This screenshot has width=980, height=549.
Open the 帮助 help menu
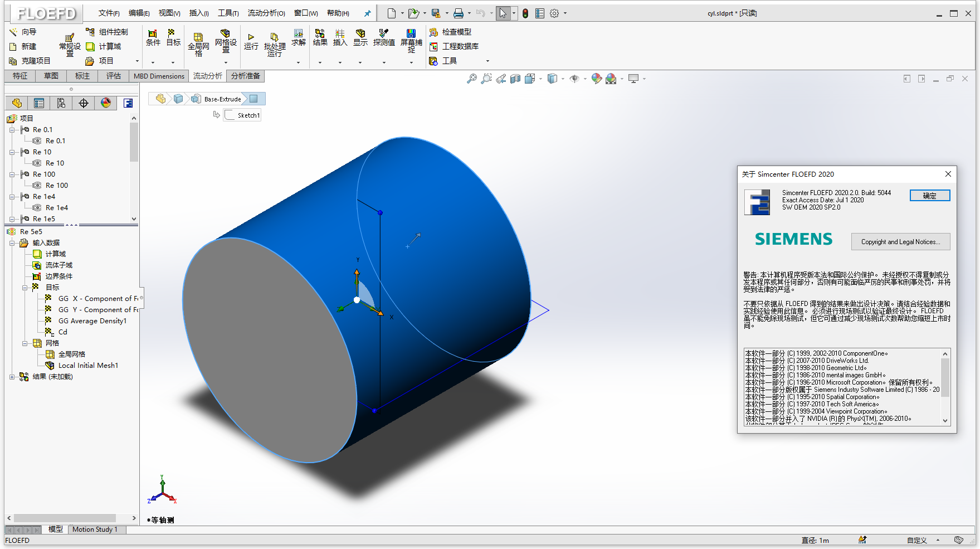tap(338, 13)
